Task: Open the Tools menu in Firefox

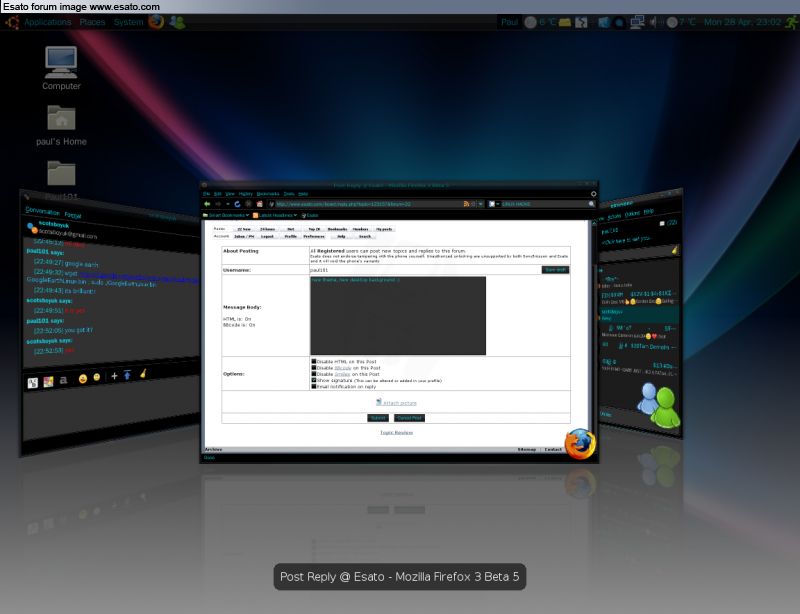Action: click(x=289, y=194)
